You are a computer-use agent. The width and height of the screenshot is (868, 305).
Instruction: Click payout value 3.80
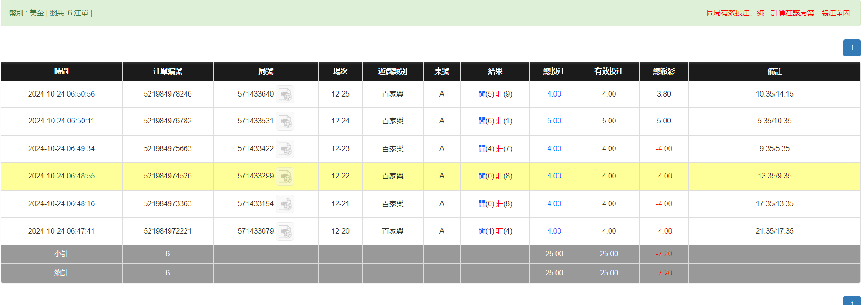664,94
